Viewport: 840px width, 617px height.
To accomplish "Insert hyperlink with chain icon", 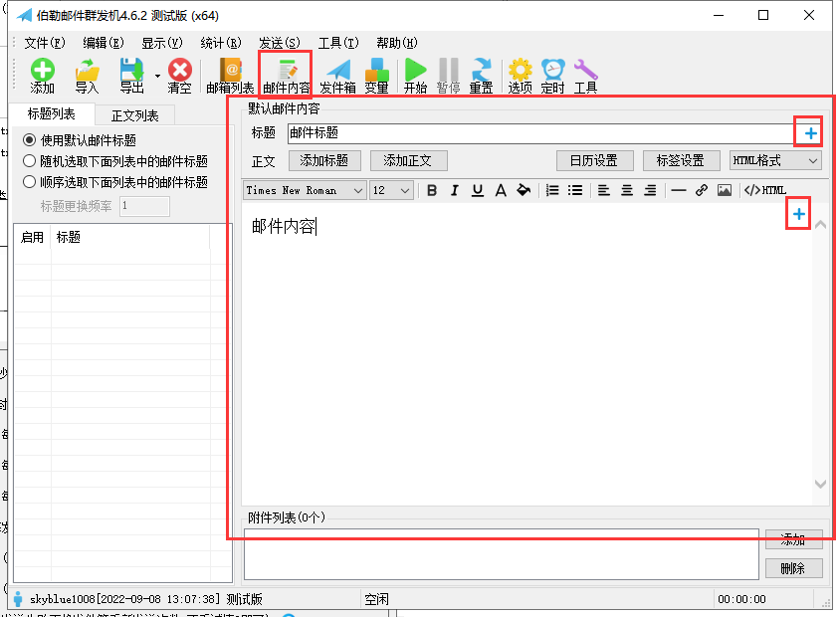I will pos(702,191).
